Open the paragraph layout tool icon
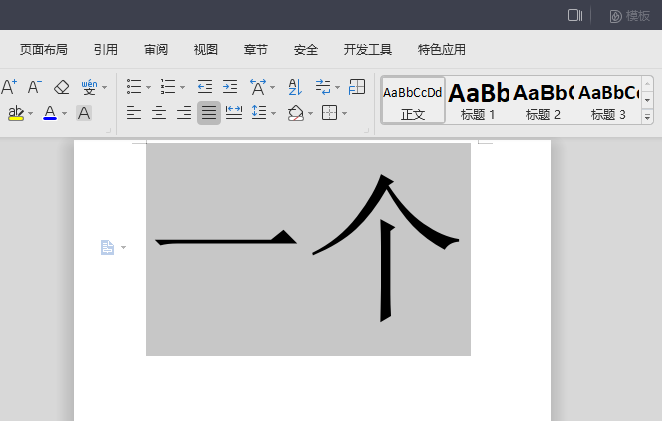This screenshot has width=662, height=421. [x=357, y=87]
